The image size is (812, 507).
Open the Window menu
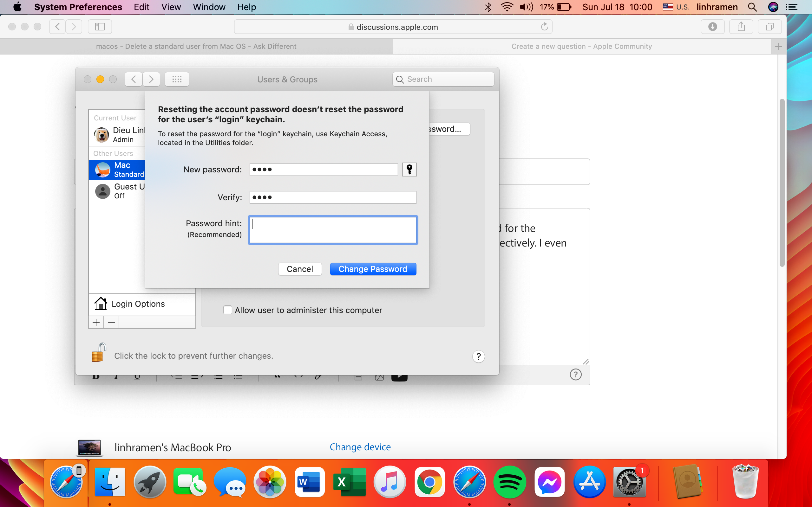(x=209, y=7)
